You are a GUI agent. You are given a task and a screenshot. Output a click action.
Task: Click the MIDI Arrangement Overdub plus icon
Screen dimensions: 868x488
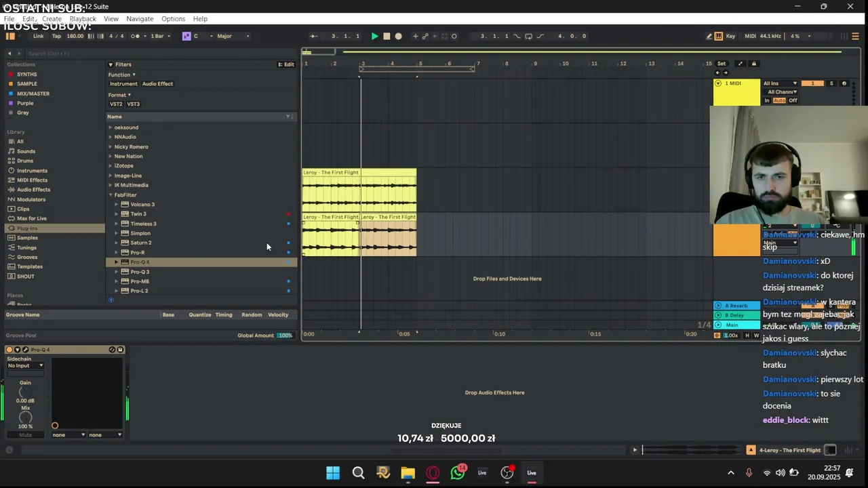[416, 36]
